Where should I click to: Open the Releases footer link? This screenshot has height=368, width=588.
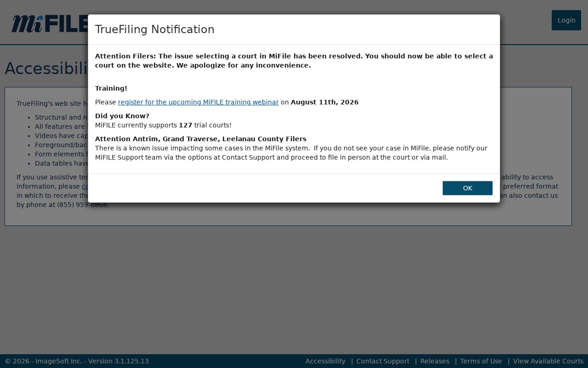tap(435, 361)
